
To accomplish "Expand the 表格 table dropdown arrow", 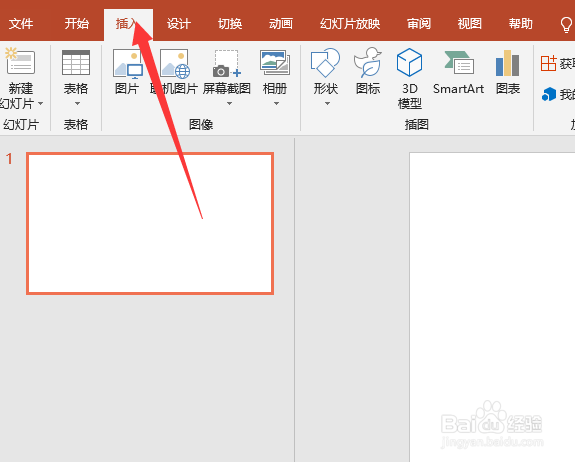I will click(77, 104).
